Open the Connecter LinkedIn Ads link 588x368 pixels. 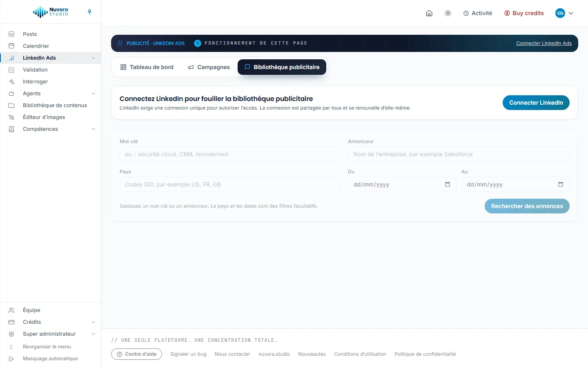point(544,43)
